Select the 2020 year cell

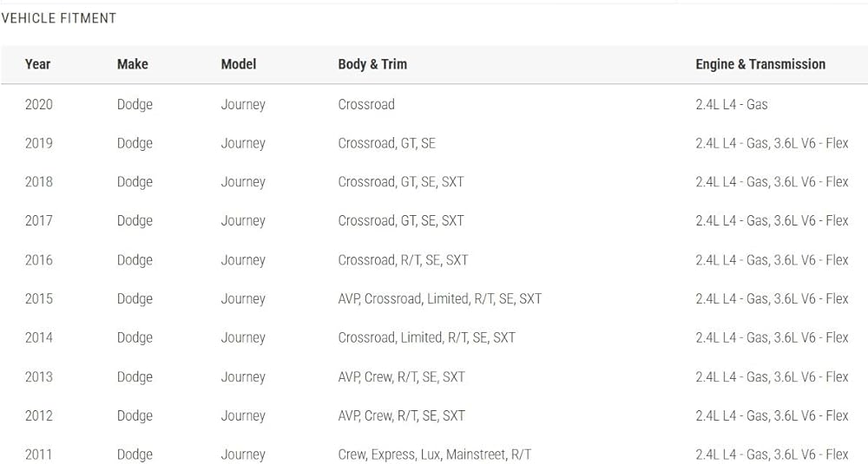[x=38, y=104]
